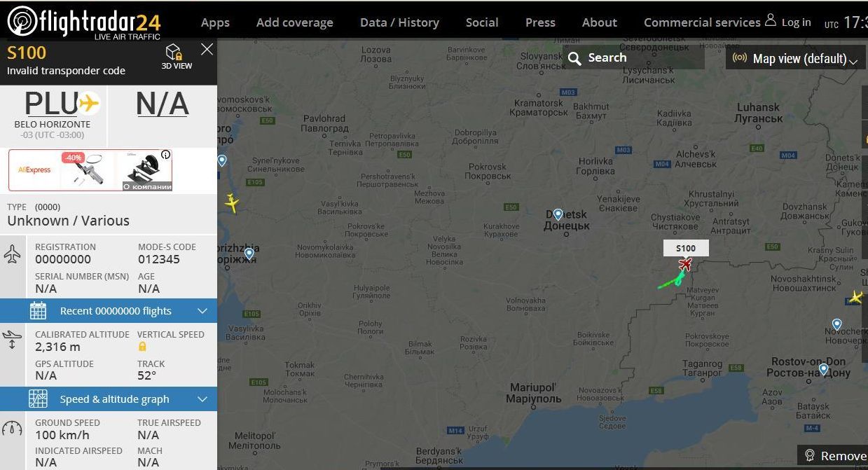Close the S100 flight details panel
Viewport: 868px width, 470px height.
pos(207,49)
